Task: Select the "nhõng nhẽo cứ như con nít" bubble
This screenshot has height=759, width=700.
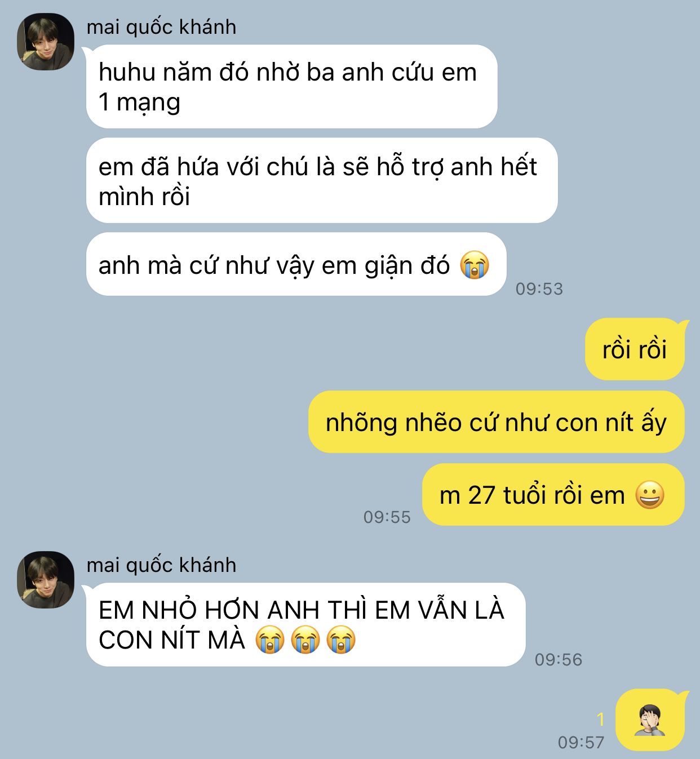Action: [497, 422]
